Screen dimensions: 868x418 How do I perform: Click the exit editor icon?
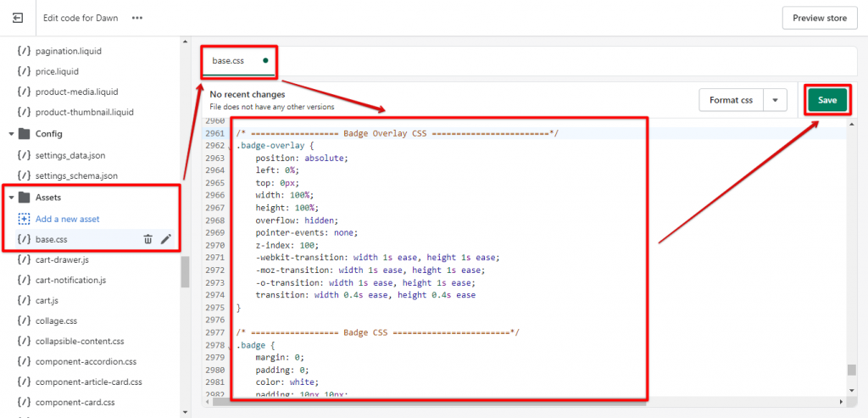[x=18, y=18]
